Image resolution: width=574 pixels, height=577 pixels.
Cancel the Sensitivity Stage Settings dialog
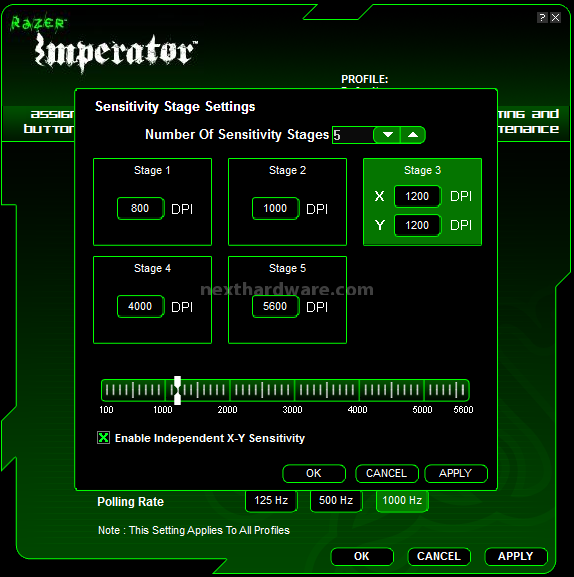[x=387, y=473]
